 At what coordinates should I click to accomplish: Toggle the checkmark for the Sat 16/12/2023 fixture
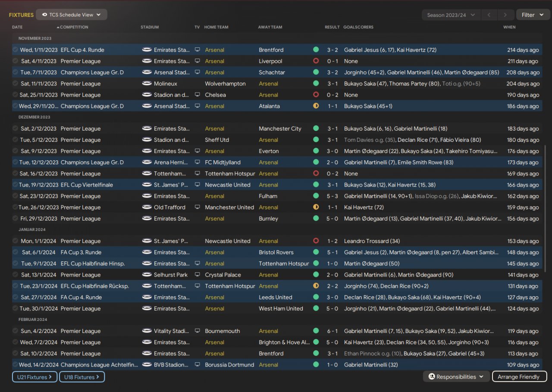click(16, 174)
